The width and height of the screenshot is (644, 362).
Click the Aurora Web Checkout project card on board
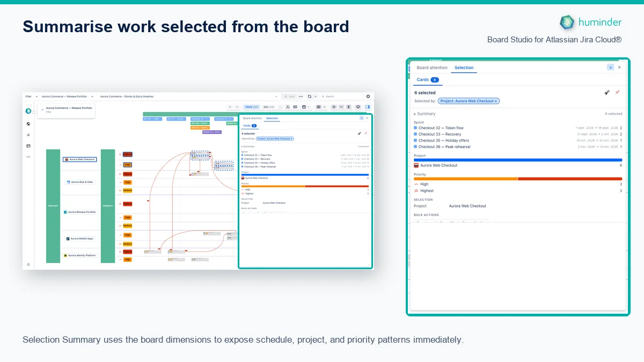pyautogui.click(x=80, y=159)
